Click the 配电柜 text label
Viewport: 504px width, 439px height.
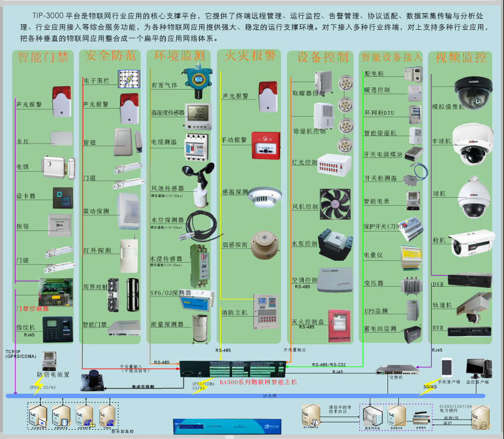pos(374,74)
